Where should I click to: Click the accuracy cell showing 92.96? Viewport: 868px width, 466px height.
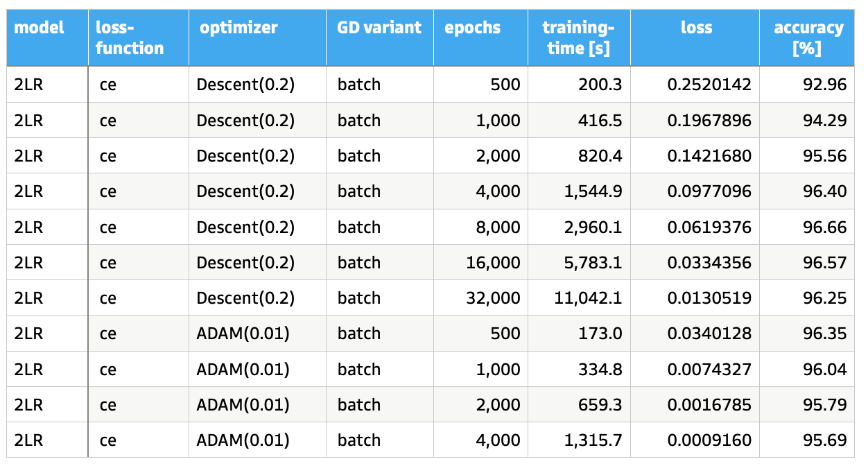click(x=827, y=85)
